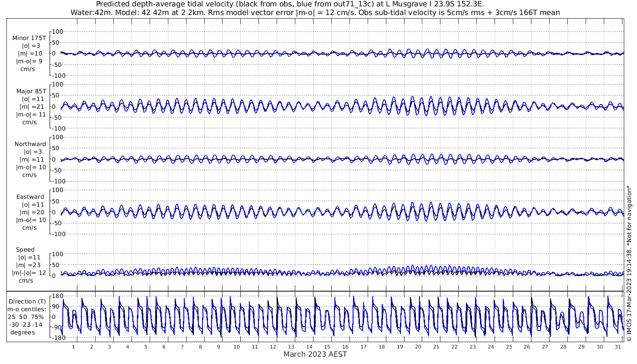The width and height of the screenshot is (637, 364).
Task: Click the "180" tick on Direction axis
Action: 57,296
